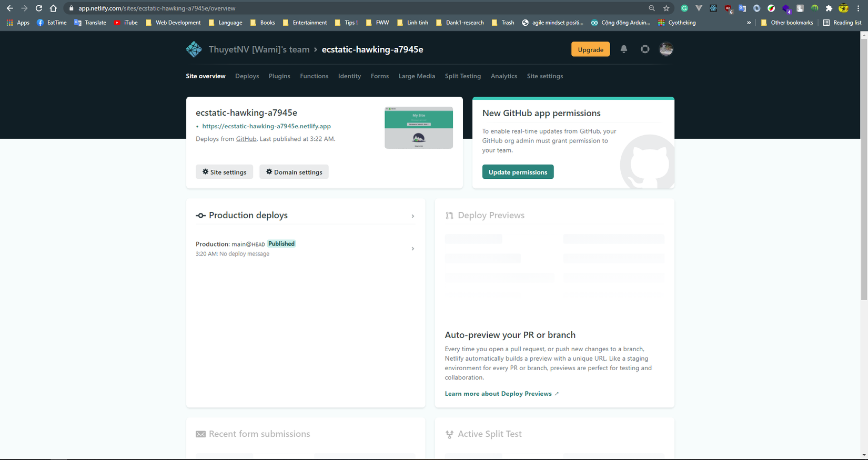Image resolution: width=868 pixels, height=460 pixels.
Task: Switch to the Site overview tab
Action: (206, 76)
